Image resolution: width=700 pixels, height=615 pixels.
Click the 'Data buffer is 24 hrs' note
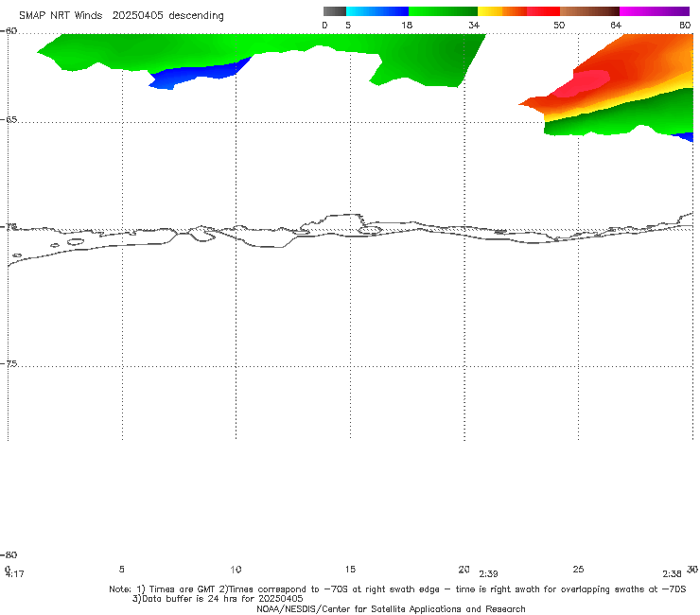click(x=218, y=599)
